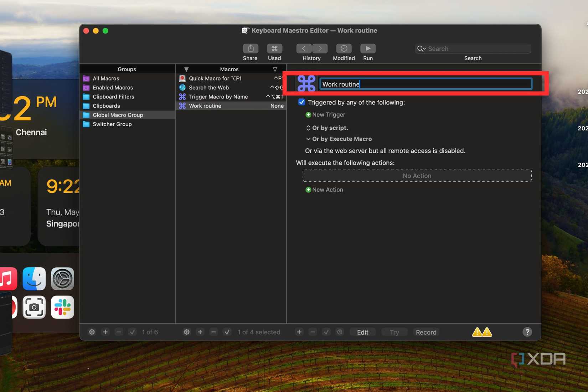
Task: Select Quick Macro for ⌥F1
Action: 231,78
